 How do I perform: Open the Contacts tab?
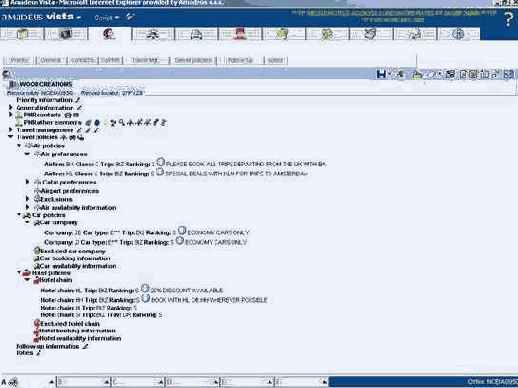(82, 60)
